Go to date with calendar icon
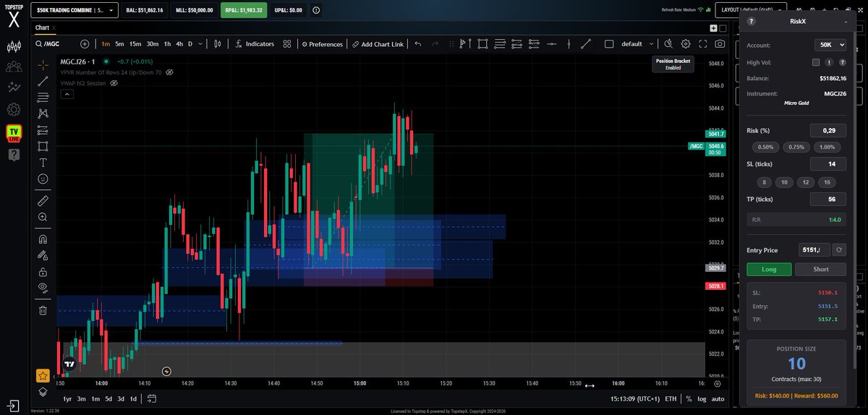This screenshot has height=415, width=868. click(151, 398)
